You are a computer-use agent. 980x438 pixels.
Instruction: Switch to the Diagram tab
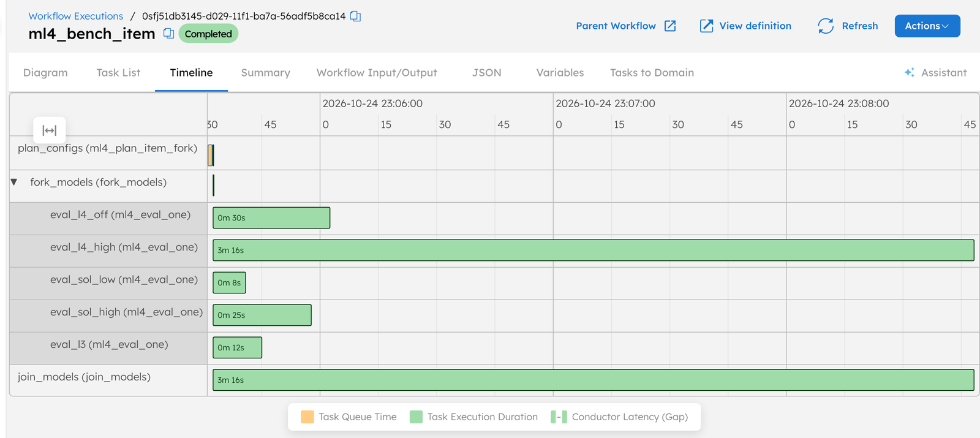[x=45, y=72]
